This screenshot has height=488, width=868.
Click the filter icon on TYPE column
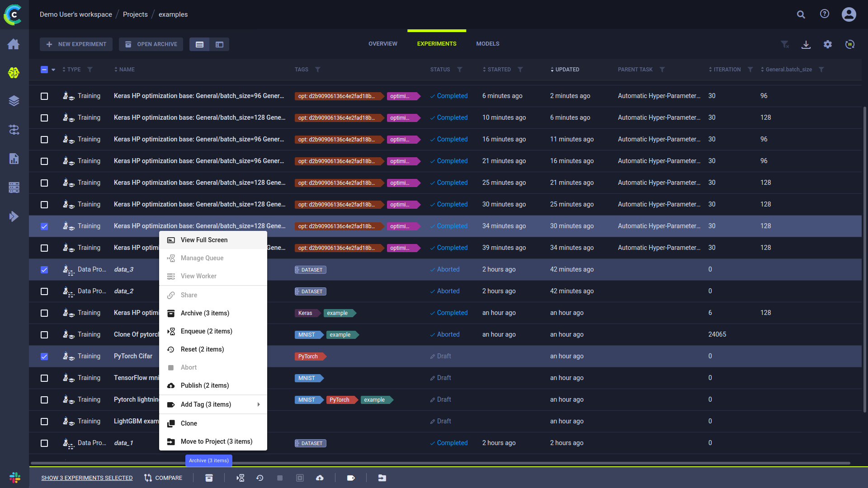click(x=90, y=70)
